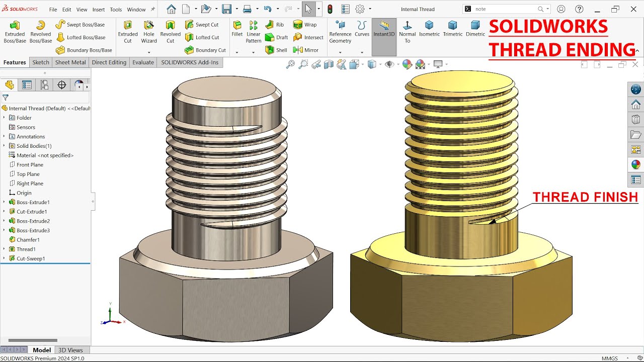
Task: Select the Shell tool
Action: pos(276,50)
